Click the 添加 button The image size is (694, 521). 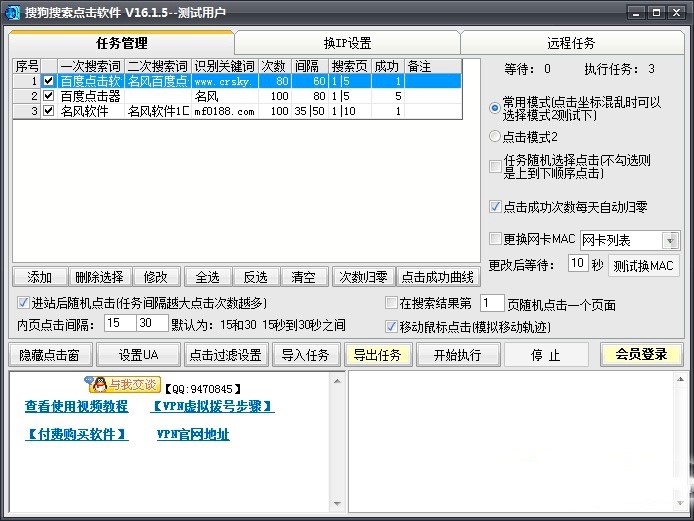(40, 277)
